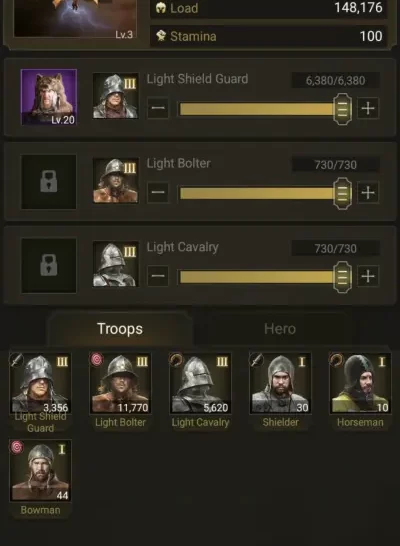The width and height of the screenshot is (400, 546).
Task: Switch to the Hero tab
Action: tap(280, 329)
